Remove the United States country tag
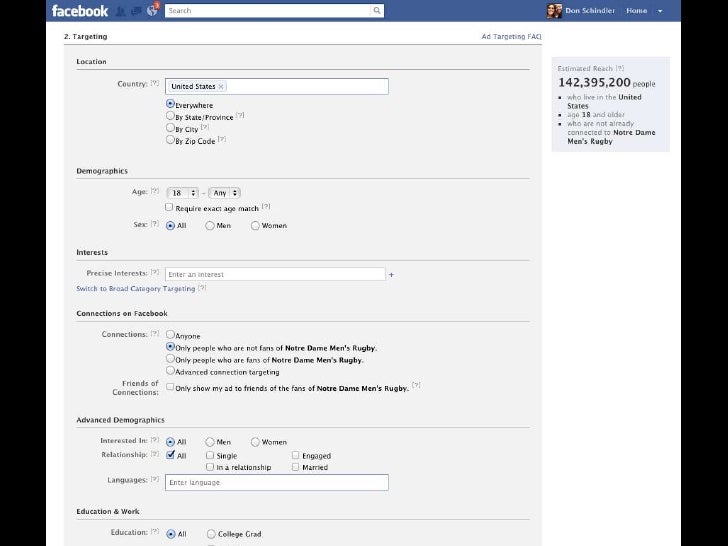The image size is (728, 546). pyautogui.click(x=221, y=86)
